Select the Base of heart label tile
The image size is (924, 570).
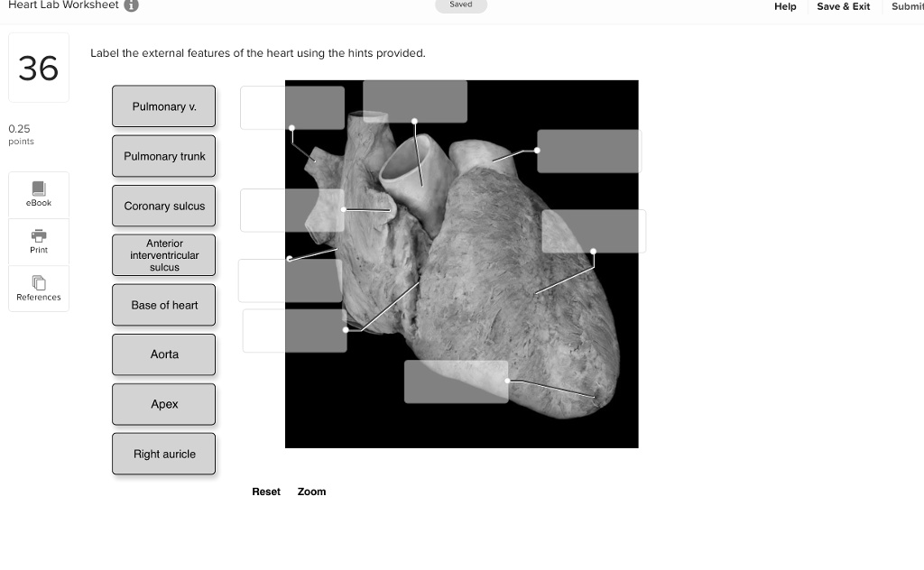pyautogui.click(x=163, y=305)
